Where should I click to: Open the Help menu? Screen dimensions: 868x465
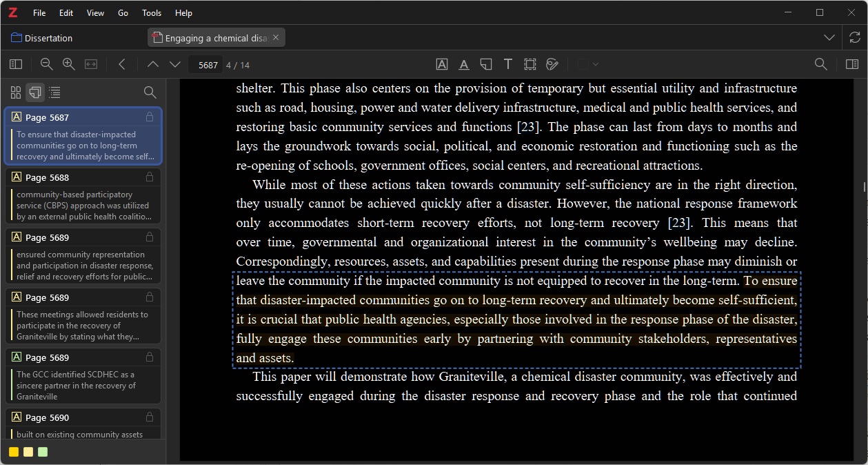click(x=183, y=12)
